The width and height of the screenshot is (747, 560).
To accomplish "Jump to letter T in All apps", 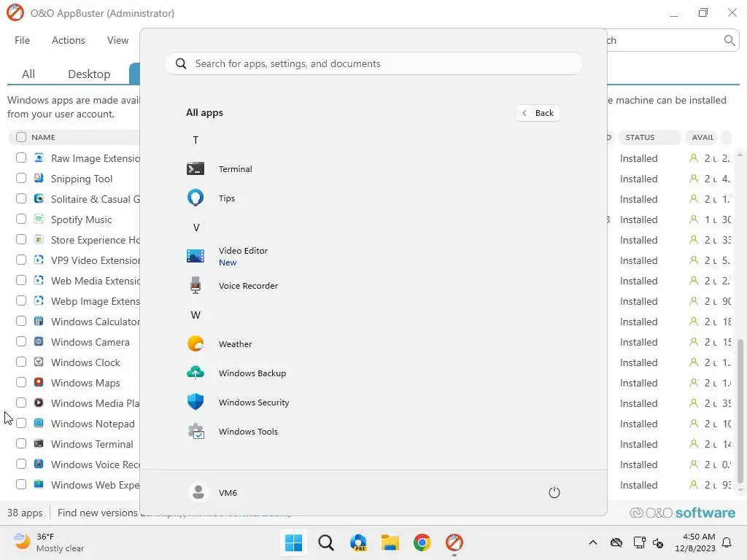I will click(196, 140).
